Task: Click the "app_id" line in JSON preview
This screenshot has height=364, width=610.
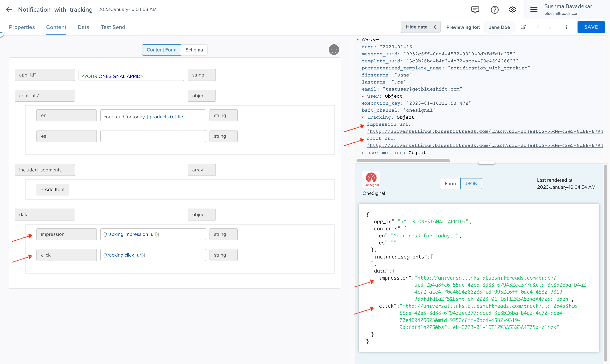Action: [x=421, y=222]
